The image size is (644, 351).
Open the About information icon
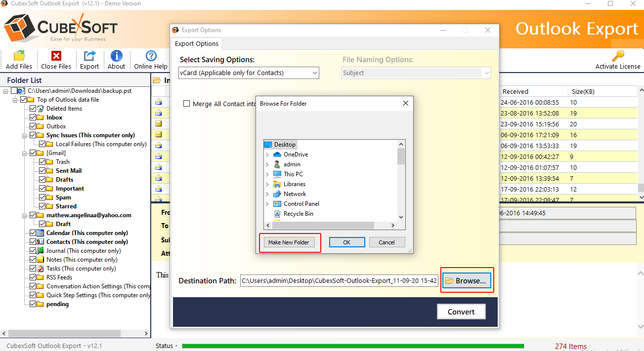click(117, 56)
